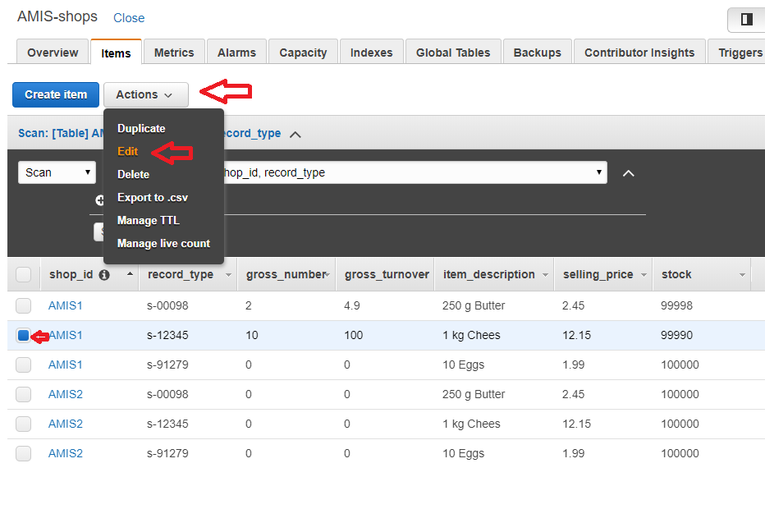The image size is (765, 532).
Task: Toggle the panel layout icon top right
Action: click(746, 19)
